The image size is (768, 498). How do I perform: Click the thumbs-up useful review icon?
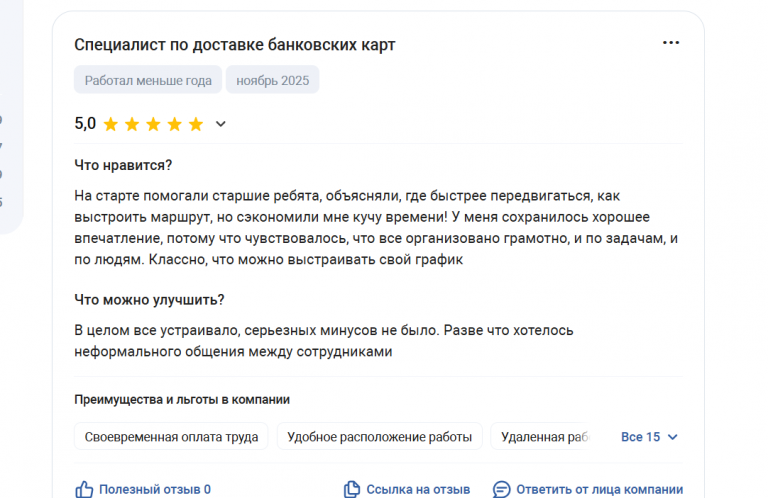click(84, 489)
